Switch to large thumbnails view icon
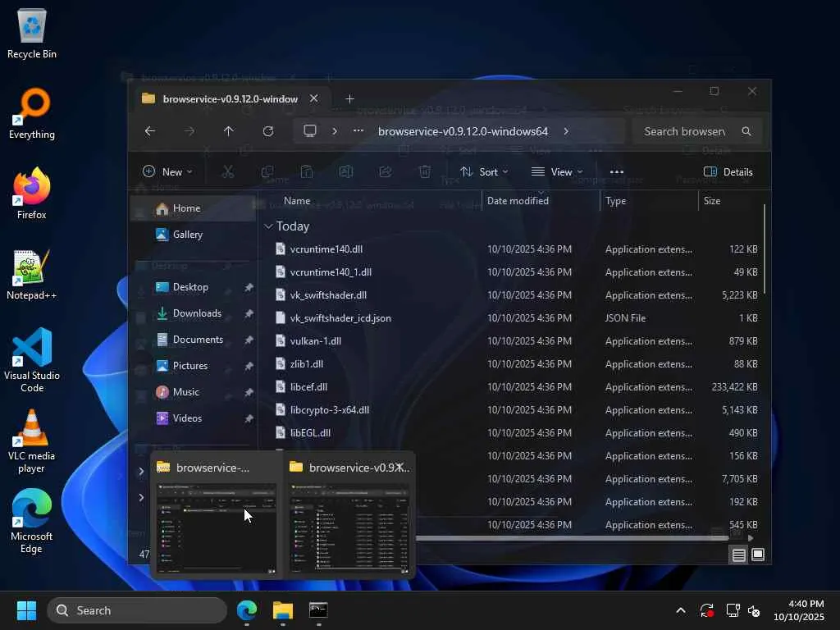This screenshot has width=840, height=630. 758,555
